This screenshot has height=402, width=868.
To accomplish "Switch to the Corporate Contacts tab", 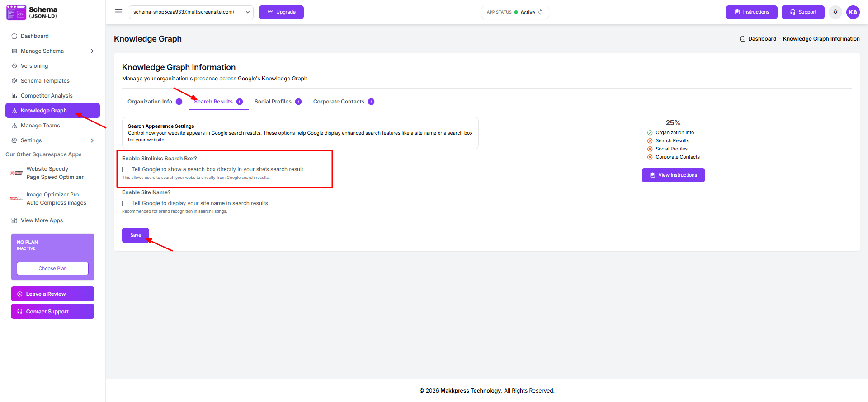I will (339, 102).
